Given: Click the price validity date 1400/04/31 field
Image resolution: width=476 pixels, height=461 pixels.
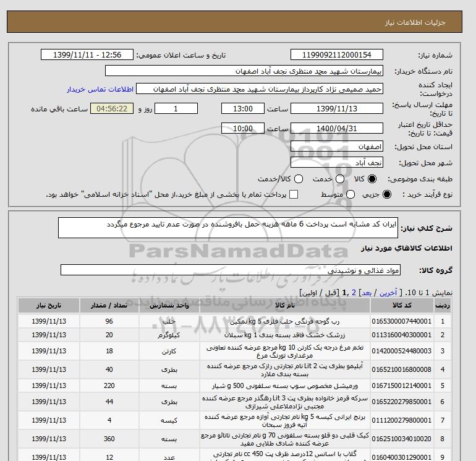Looking at the screenshot, I should (x=337, y=128).
